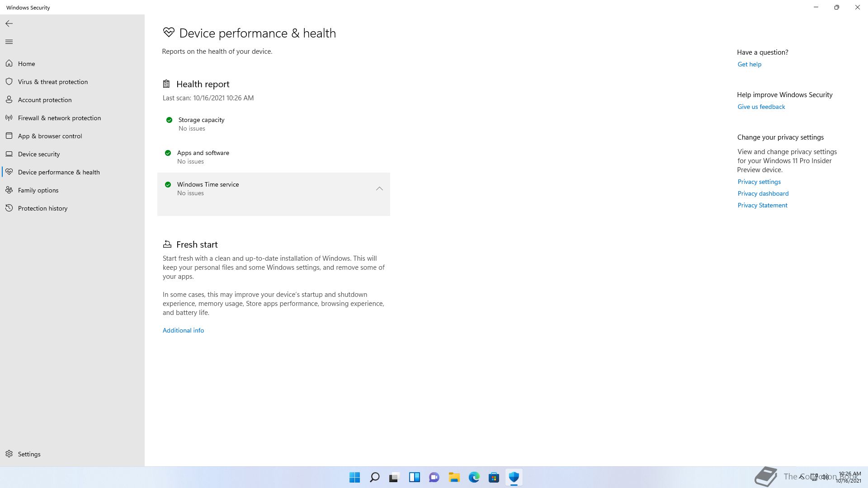868x488 pixels.
Task: Open Teams Chat from the taskbar
Action: click(434, 477)
